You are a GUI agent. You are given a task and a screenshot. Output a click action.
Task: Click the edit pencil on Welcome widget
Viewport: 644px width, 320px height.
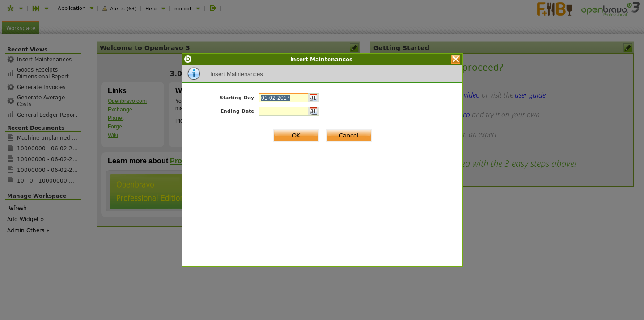354,48
